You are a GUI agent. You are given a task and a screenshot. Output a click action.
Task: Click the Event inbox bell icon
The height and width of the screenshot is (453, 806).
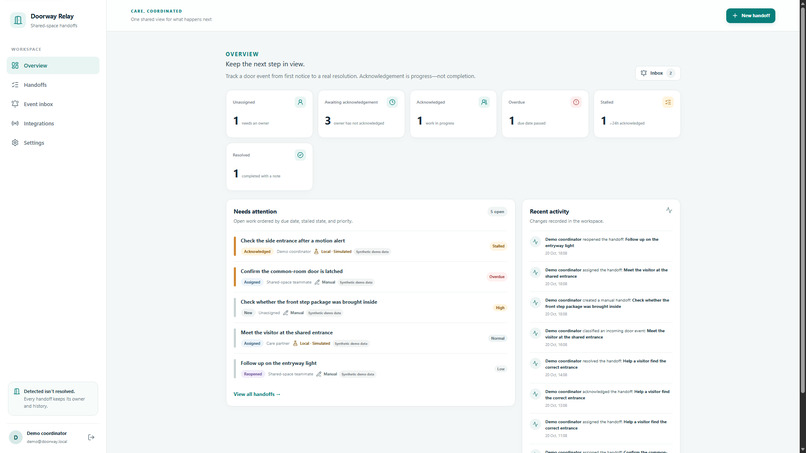[15, 104]
